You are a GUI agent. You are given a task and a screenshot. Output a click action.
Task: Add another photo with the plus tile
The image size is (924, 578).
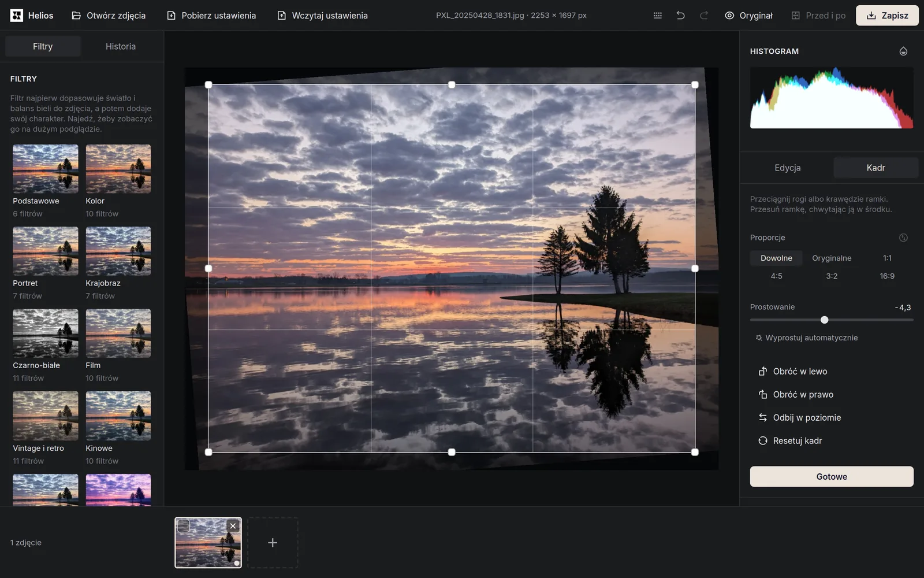pos(273,543)
